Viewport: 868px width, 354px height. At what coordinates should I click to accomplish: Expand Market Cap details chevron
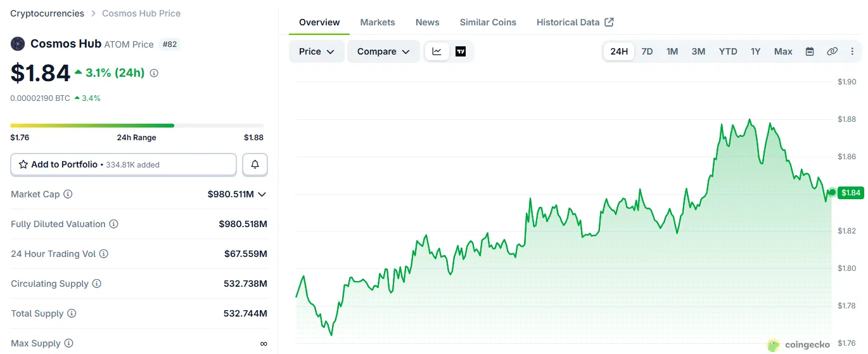pos(262,194)
